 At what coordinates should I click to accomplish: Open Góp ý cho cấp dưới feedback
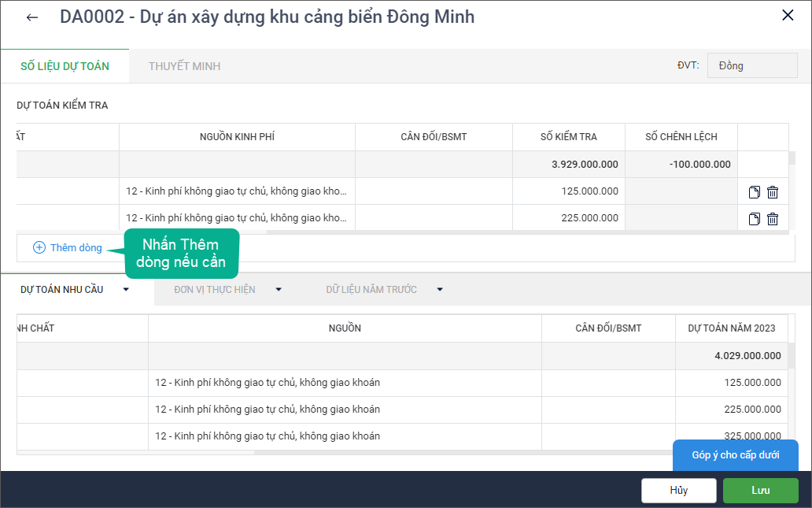click(736, 455)
